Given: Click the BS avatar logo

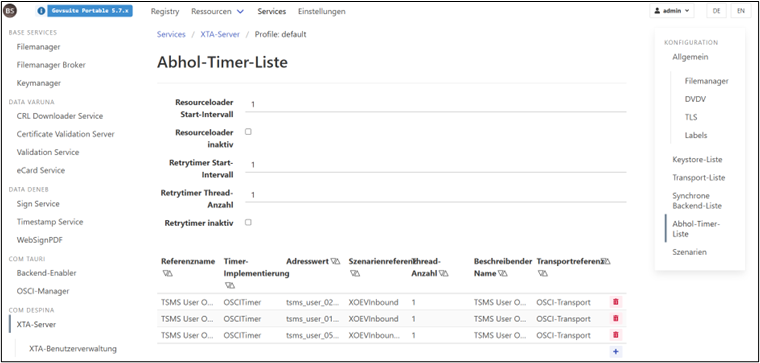Looking at the screenshot, I should [10, 11].
